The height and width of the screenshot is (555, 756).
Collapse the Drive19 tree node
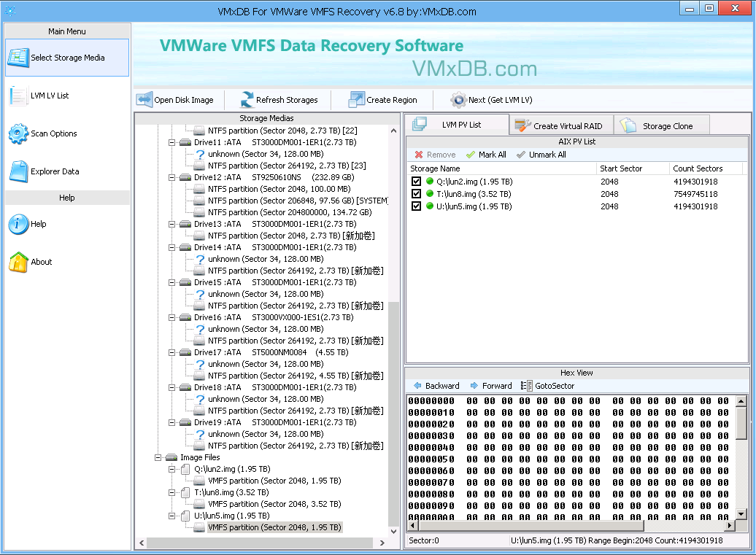coord(171,422)
